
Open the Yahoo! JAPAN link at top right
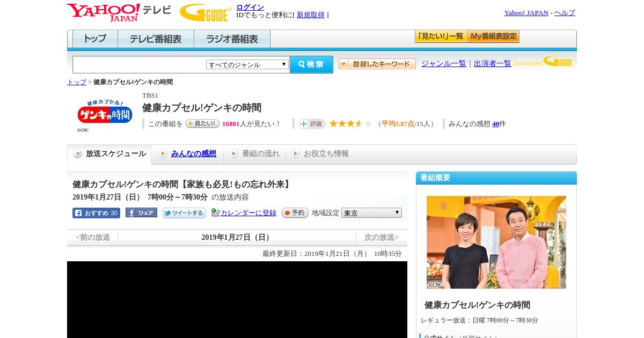coord(526,12)
